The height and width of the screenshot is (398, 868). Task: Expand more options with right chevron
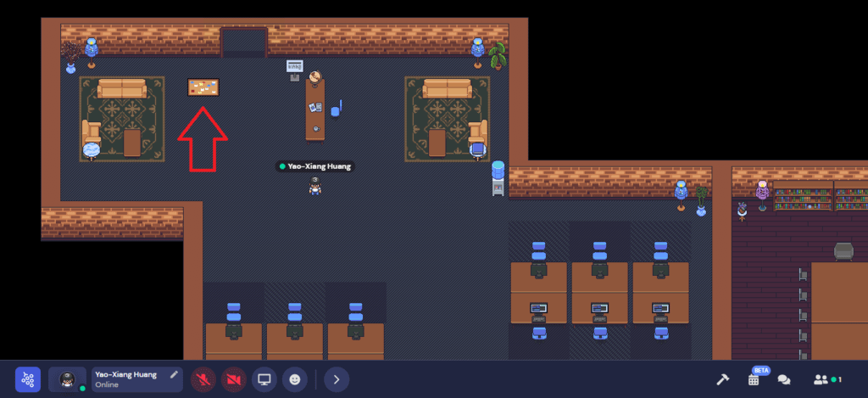(336, 379)
